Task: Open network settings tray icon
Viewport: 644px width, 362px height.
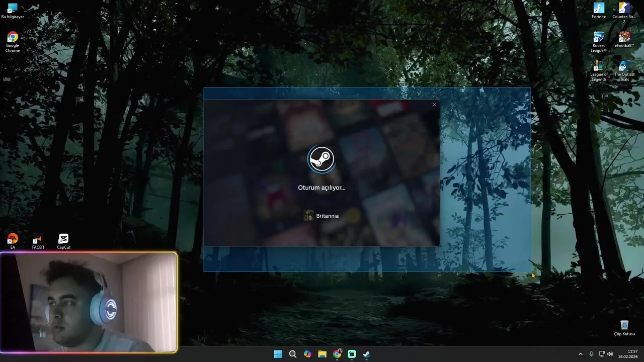Action: pyautogui.click(x=602, y=354)
